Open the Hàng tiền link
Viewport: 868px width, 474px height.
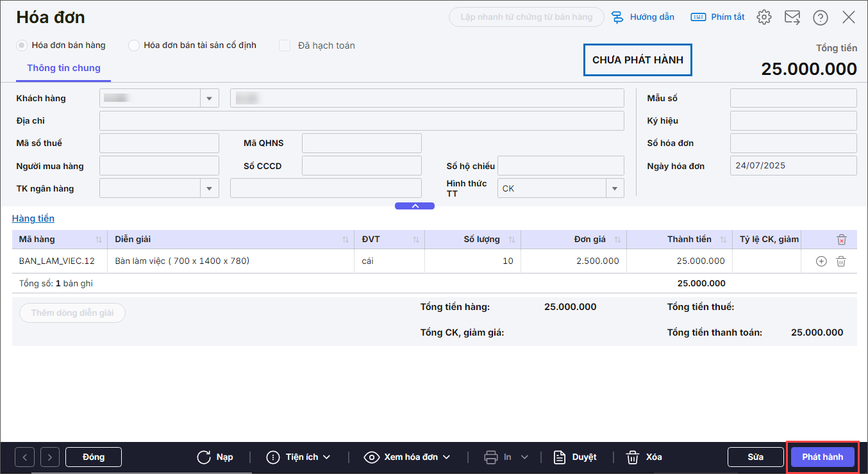click(33, 218)
